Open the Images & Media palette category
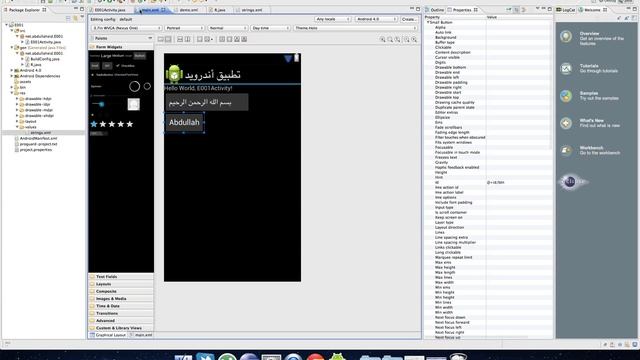This screenshot has width=640, height=360. click(x=121, y=299)
